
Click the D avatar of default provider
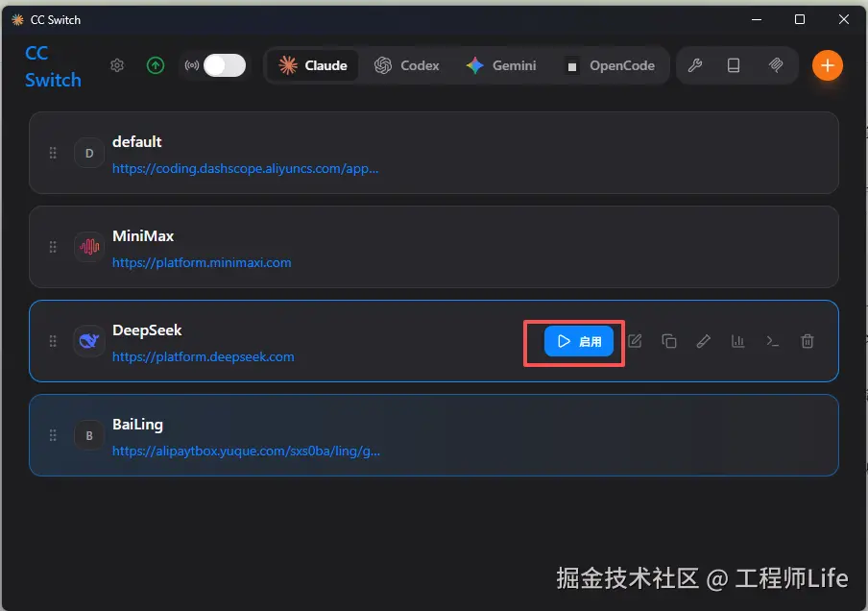tap(89, 153)
